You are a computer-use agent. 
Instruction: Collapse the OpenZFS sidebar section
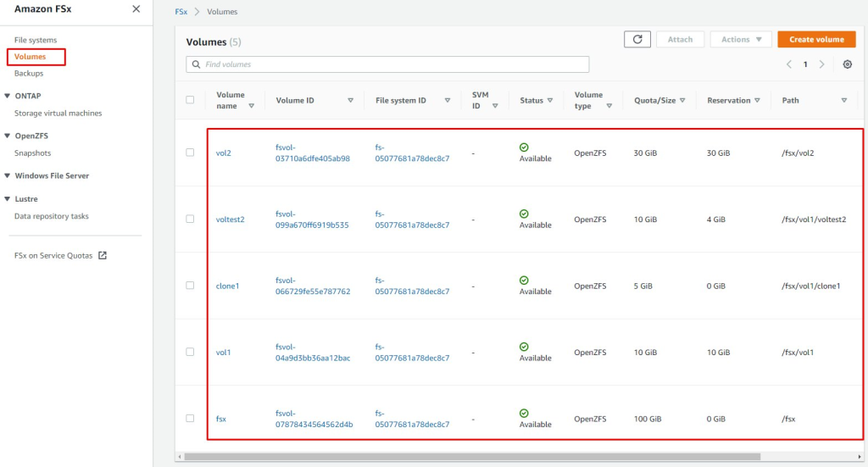click(x=7, y=136)
